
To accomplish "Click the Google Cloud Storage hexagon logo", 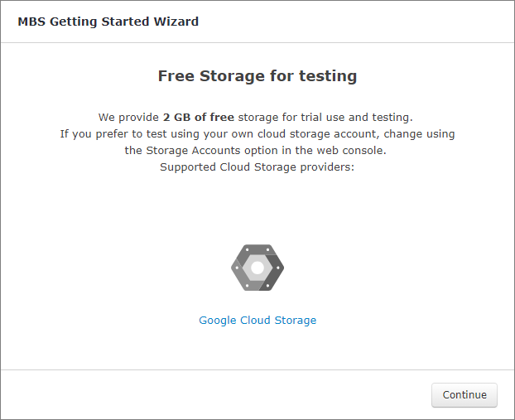I will pyautogui.click(x=257, y=268).
